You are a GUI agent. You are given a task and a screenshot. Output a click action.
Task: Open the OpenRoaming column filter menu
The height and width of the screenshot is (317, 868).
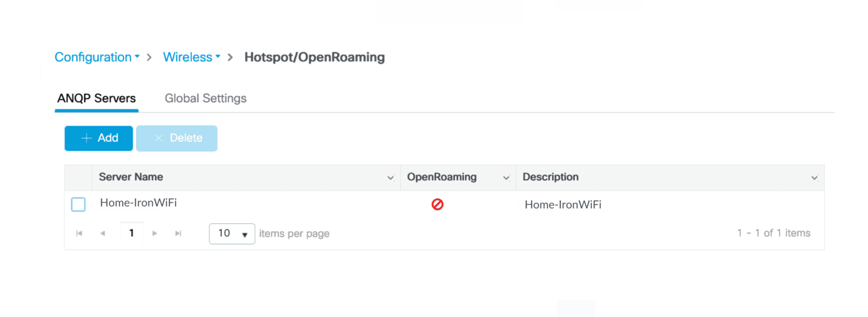click(506, 177)
